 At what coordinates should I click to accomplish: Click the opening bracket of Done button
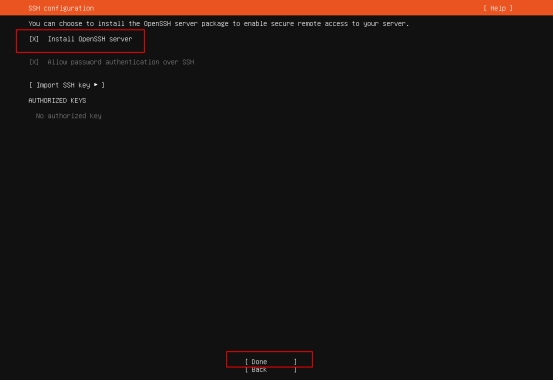[x=247, y=362]
